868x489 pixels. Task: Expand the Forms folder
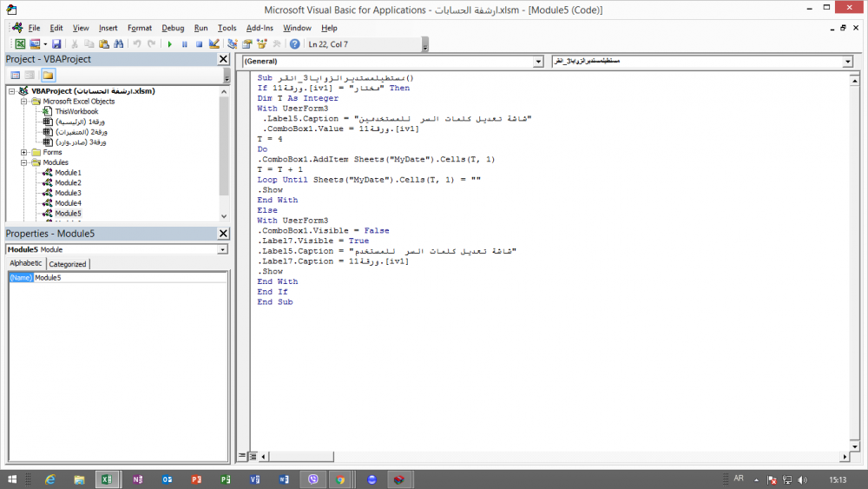pos(23,152)
